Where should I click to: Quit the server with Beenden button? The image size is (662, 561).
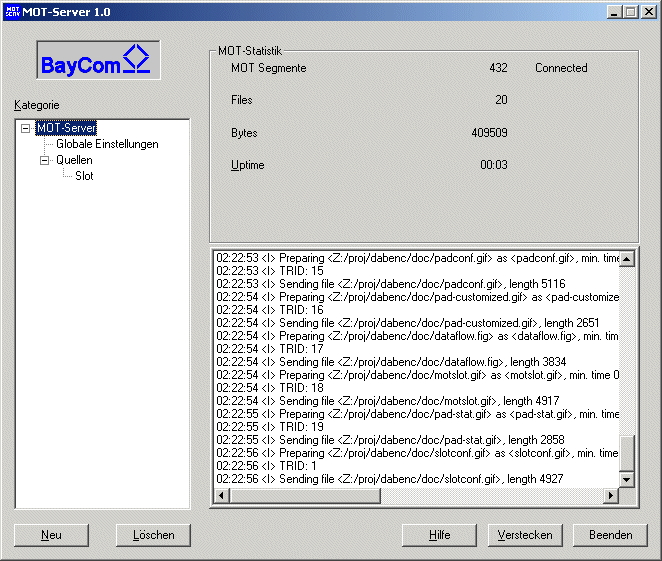(x=610, y=535)
